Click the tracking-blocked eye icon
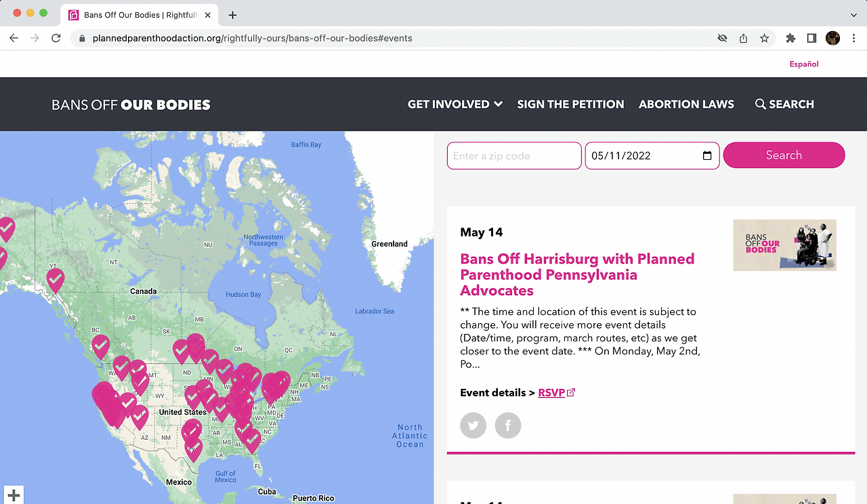This screenshot has width=867, height=504. point(722,39)
